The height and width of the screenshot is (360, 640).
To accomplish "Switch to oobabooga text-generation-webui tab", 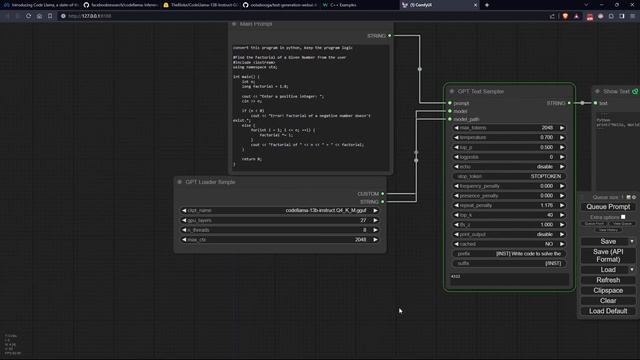I will point(280,5).
